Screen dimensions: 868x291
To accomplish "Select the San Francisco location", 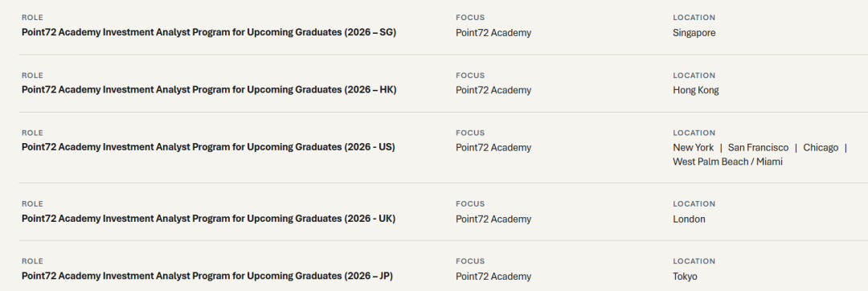I will [758, 148].
